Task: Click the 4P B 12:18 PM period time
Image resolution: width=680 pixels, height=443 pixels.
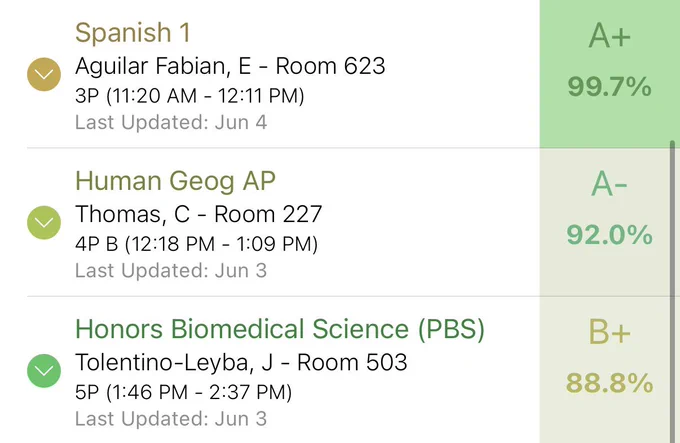Action: point(196,244)
